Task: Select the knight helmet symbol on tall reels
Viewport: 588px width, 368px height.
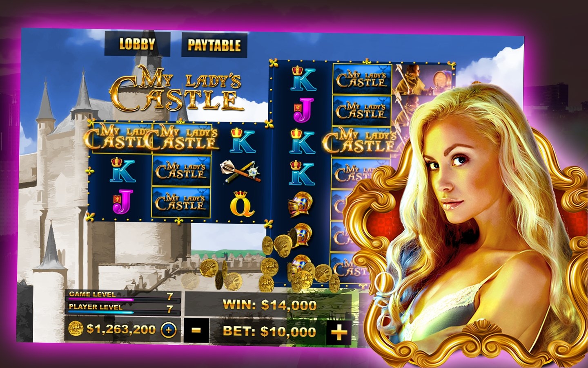Action: pyautogui.click(x=300, y=203)
